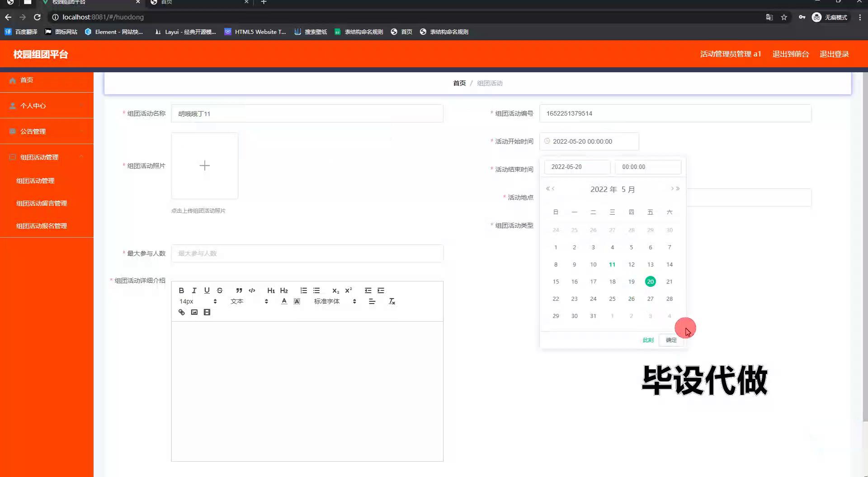The height and width of the screenshot is (477, 868).
Task: Click the insert link icon
Action: click(181, 312)
